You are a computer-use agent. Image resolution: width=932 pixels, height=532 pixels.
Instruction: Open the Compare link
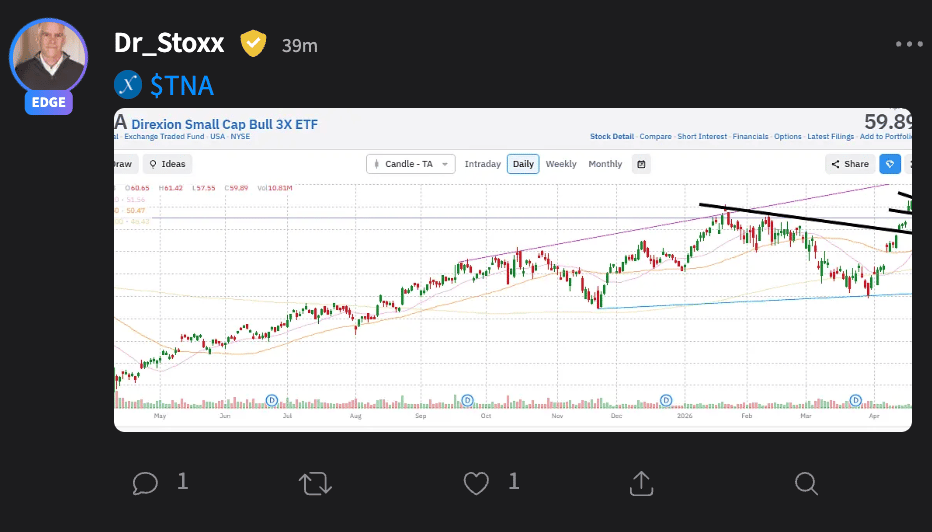pyautogui.click(x=656, y=137)
